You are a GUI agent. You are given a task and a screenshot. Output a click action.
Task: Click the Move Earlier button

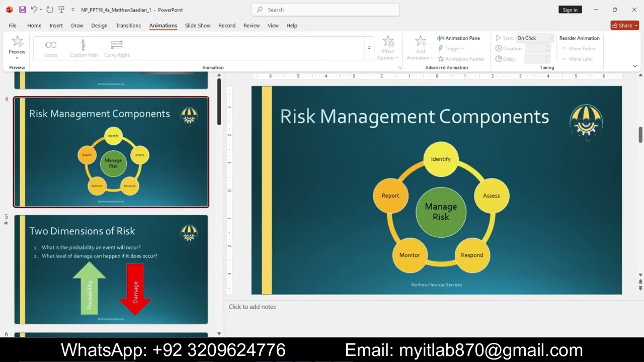[x=579, y=49]
